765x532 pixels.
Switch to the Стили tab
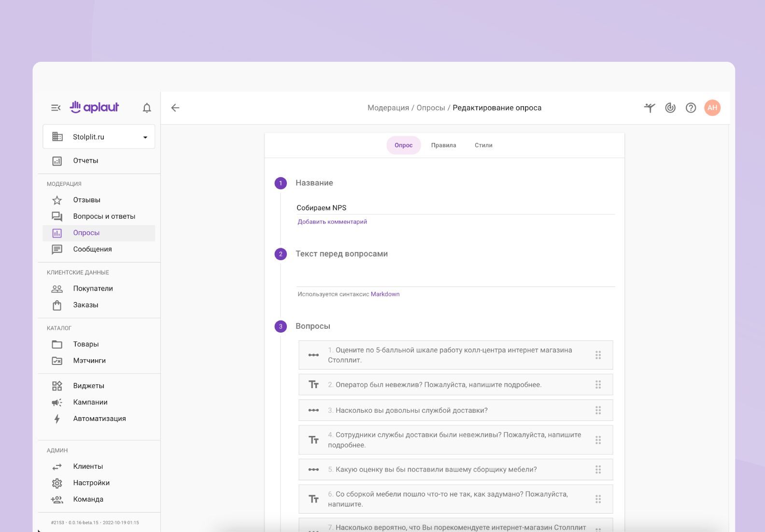483,145
